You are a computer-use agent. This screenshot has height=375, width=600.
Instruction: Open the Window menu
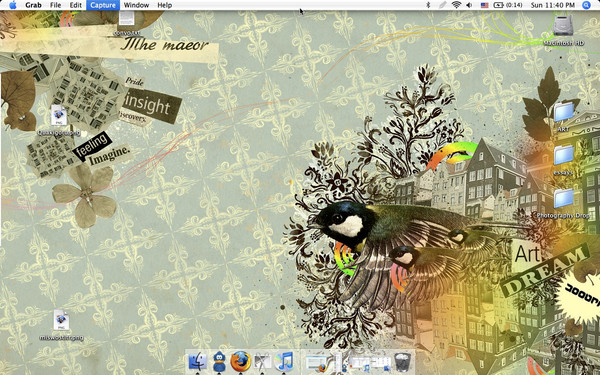[136, 5]
